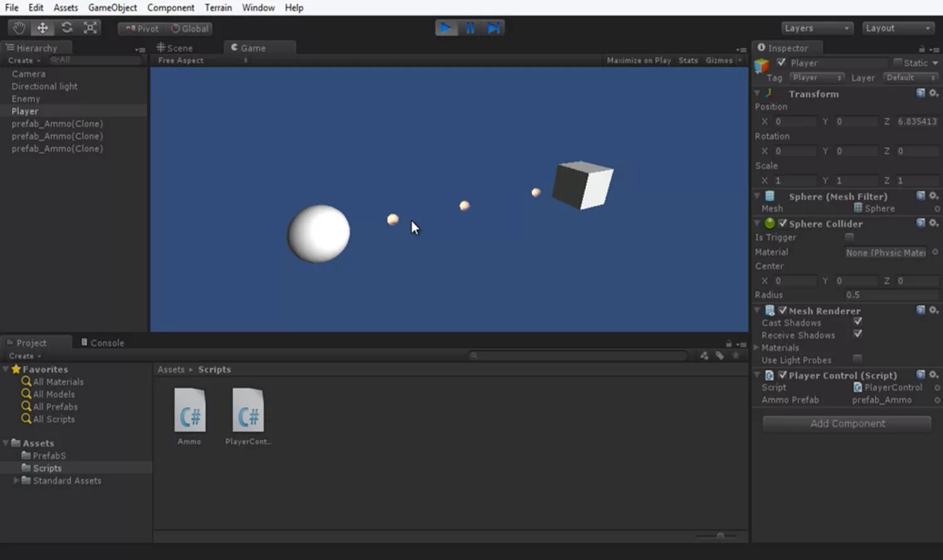Open Player Control gear menu
Viewport: 943px width, 560px height.
(x=934, y=375)
